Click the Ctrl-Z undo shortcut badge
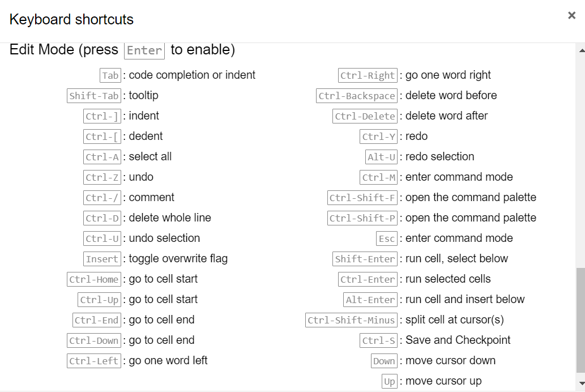The image size is (585, 392). 102,177
